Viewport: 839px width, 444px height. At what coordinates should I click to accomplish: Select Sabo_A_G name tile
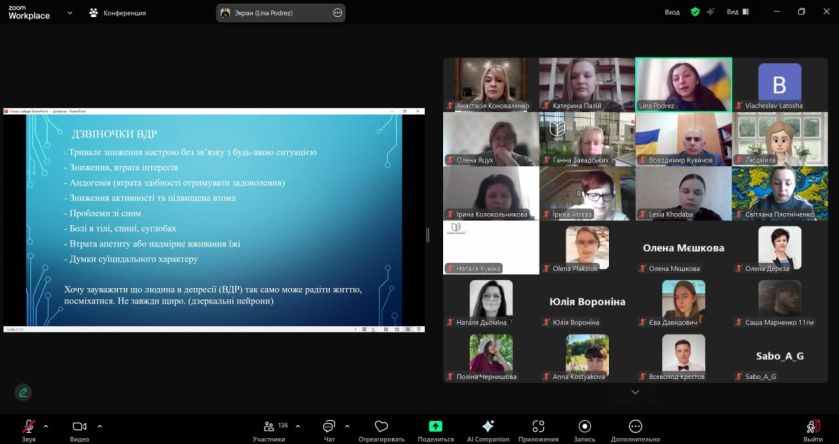pyautogui.click(x=780, y=356)
